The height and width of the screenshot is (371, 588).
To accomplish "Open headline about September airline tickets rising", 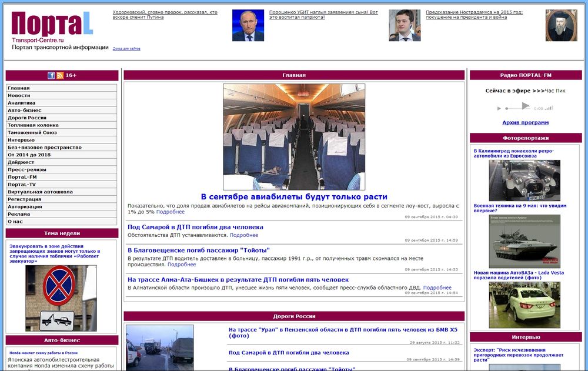I will [x=294, y=196].
